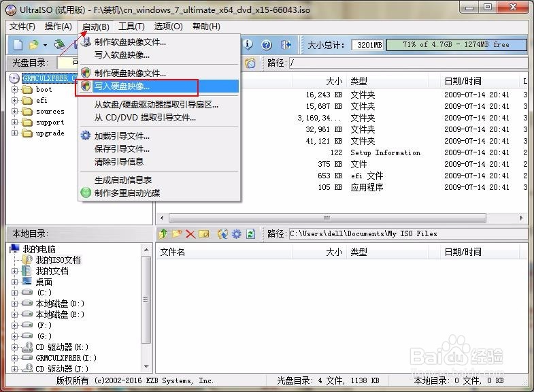Open the 启动(B) menu
534x392 pixels.
pos(96,27)
